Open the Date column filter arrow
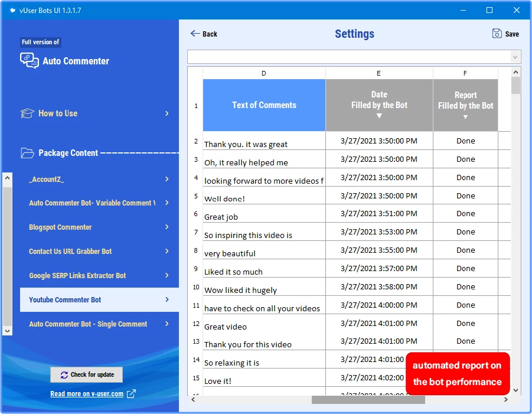Viewport: 532px width, 414px height. [379, 116]
